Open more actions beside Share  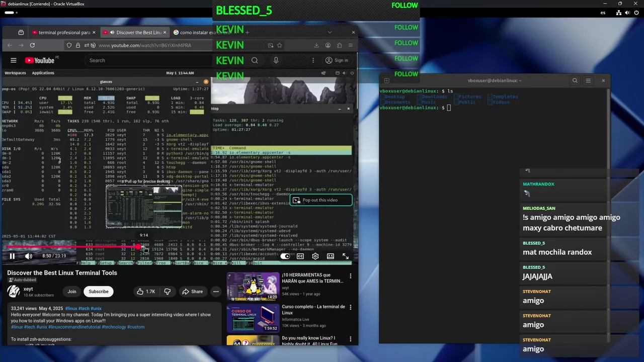tap(216, 292)
